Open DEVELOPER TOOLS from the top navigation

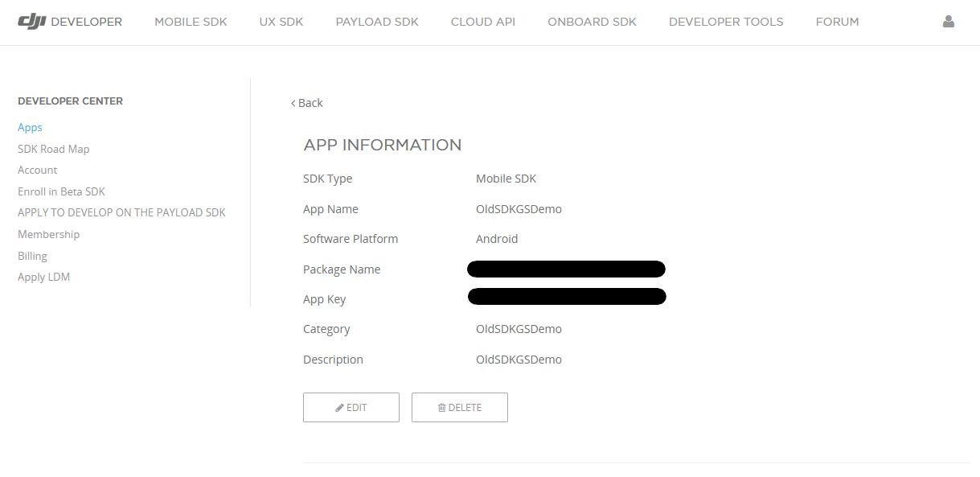[x=725, y=22]
